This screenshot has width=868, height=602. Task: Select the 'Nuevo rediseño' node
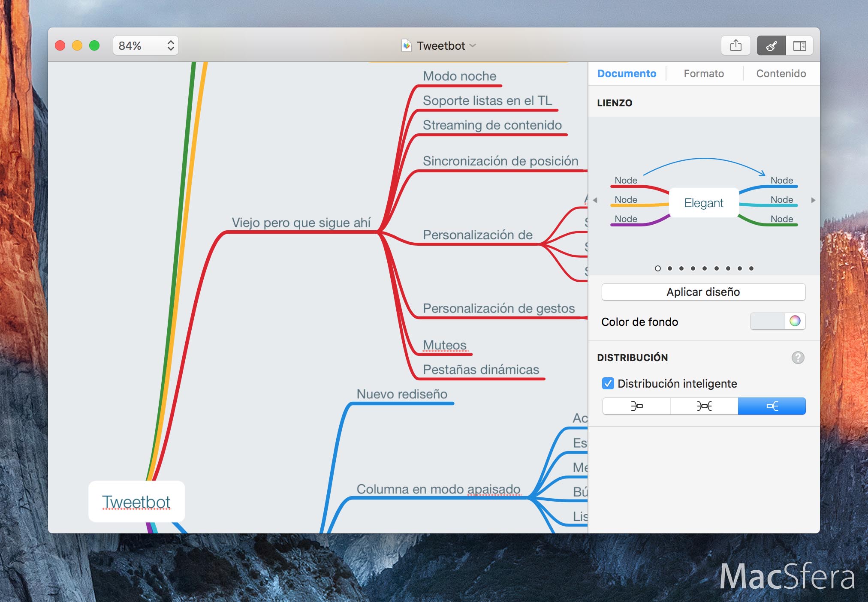[402, 394]
